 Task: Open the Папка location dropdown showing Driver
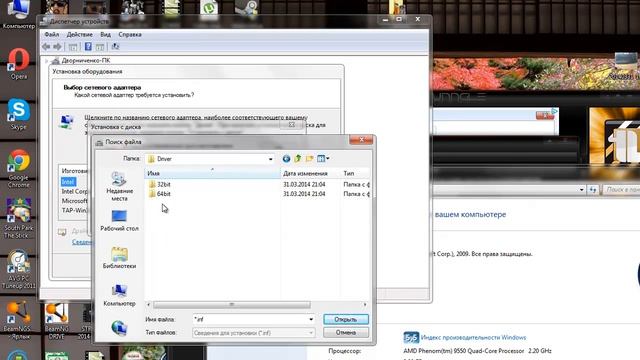pyautogui.click(x=211, y=159)
